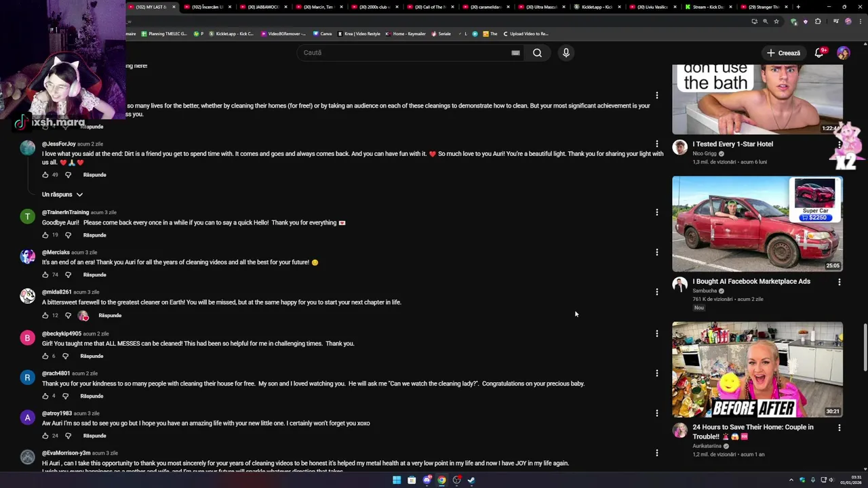Click the page vertical scrollbar thumb

[x=865, y=348]
